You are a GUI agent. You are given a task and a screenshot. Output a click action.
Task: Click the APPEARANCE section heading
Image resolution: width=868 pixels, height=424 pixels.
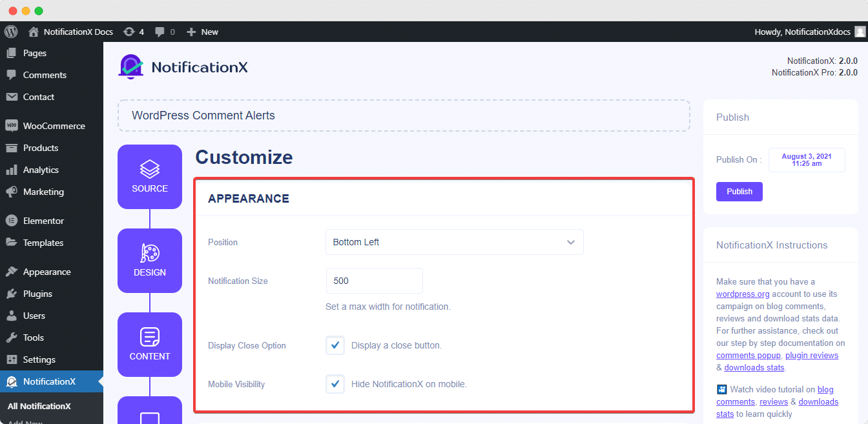[249, 199]
